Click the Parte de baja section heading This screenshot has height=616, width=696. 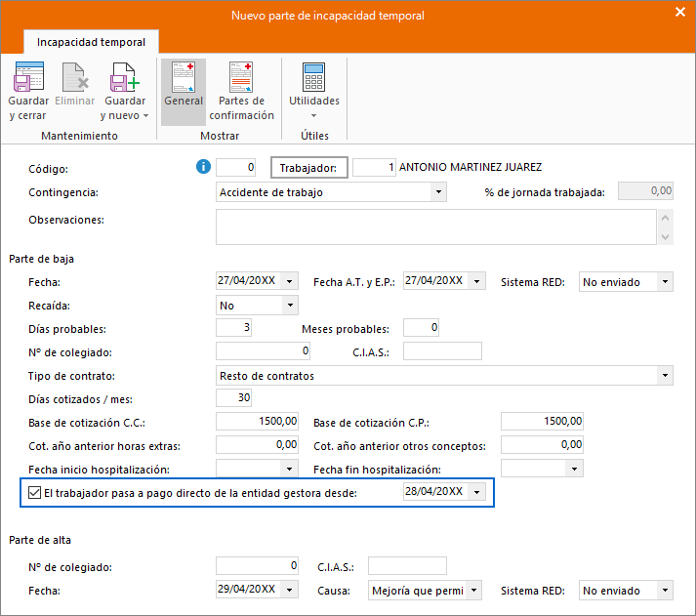tap(41, 259)
